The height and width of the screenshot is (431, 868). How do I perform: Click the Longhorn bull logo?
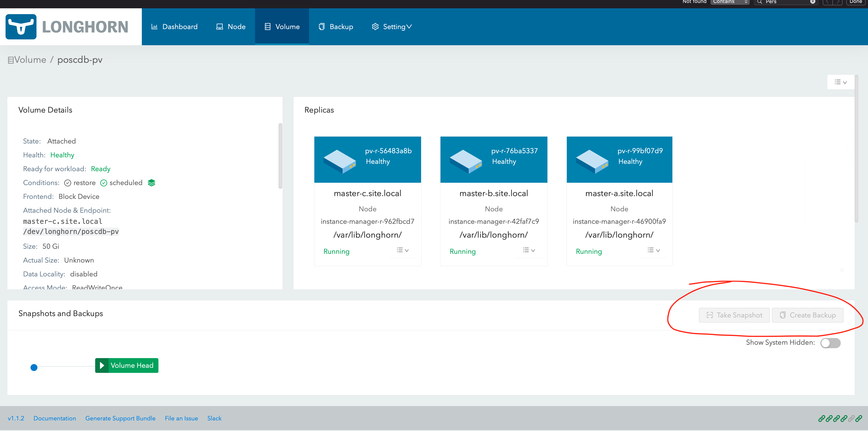click(21, 27)
